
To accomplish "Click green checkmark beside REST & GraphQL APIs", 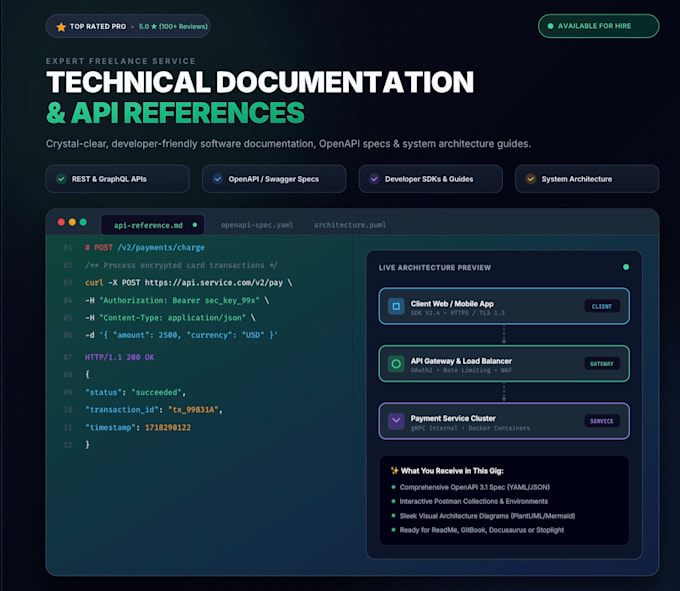I will (61, 179).
